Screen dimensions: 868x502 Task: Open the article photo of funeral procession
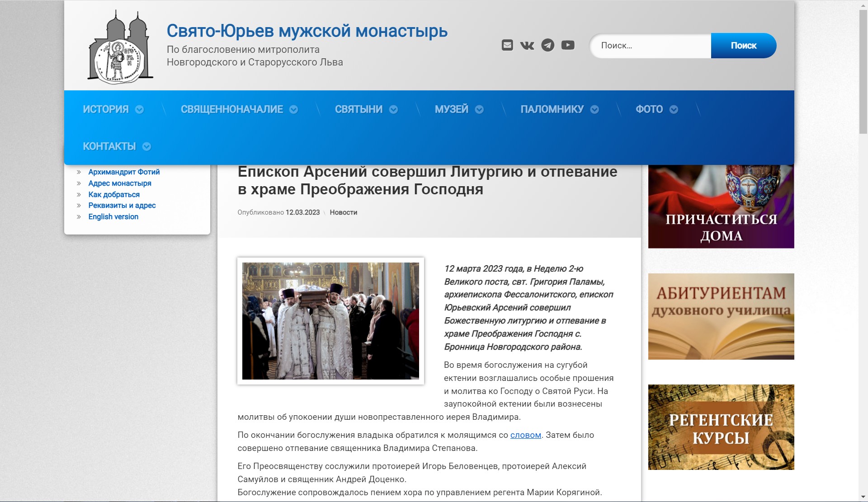pyautogui.click(x=330, y=321)
